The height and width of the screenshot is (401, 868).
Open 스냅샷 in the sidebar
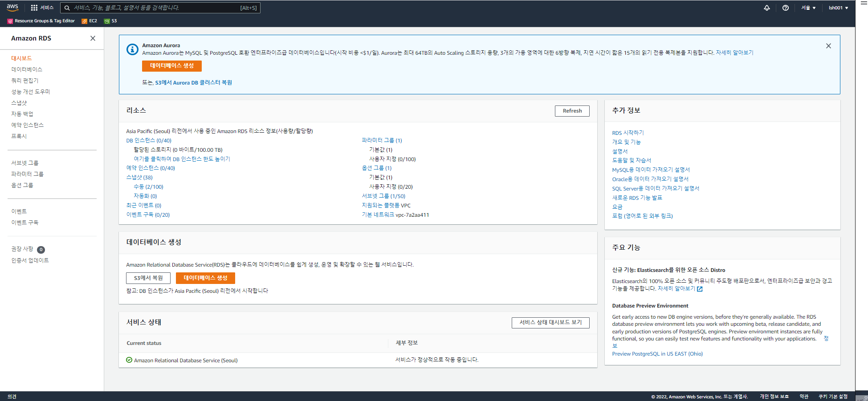19,103
